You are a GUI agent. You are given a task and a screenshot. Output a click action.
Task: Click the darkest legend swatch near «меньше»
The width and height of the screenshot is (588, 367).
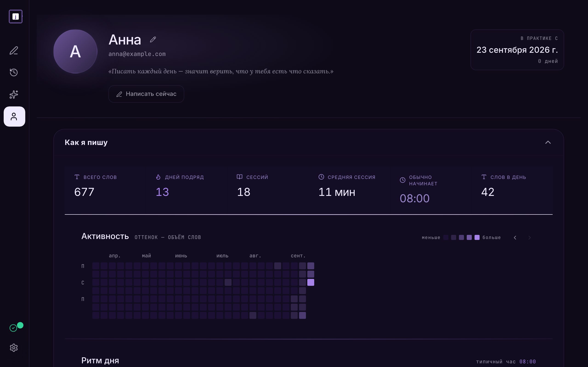pyautogui.click(x=446, y=237)
